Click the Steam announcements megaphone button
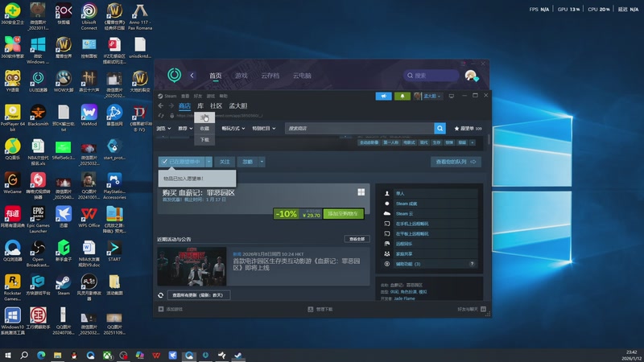This screenshot has height=362, width=644. pyautogui.click(x=383, y=96)
